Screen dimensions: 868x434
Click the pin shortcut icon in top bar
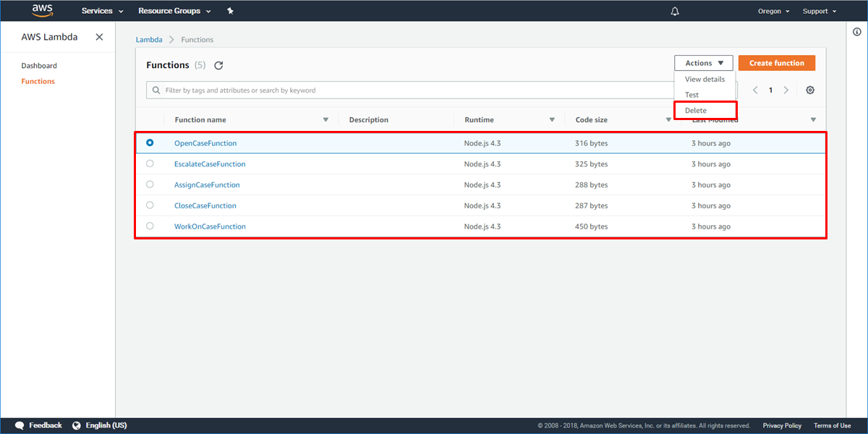[230, 11]
